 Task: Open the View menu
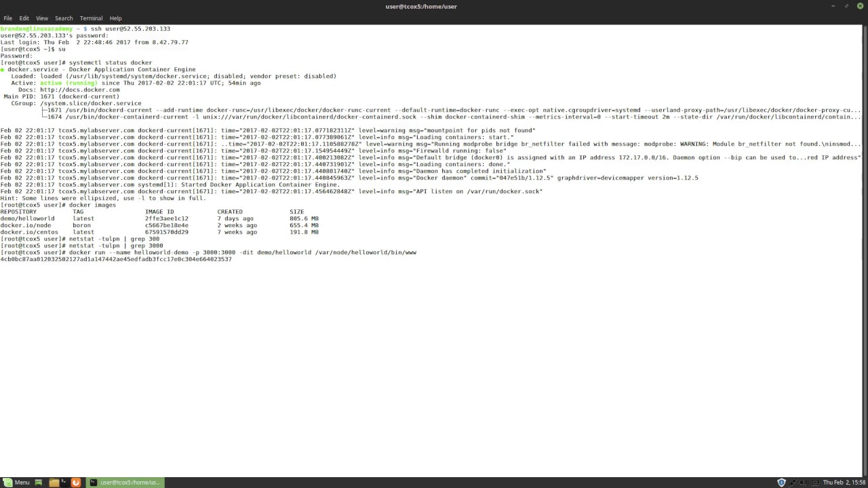[42, 18]
